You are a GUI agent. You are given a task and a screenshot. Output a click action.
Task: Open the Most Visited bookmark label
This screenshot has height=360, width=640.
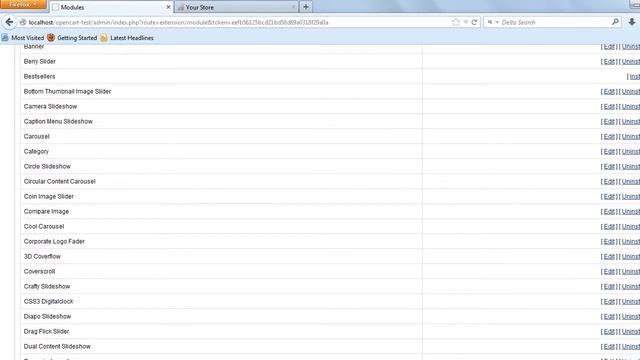(27, 38)
